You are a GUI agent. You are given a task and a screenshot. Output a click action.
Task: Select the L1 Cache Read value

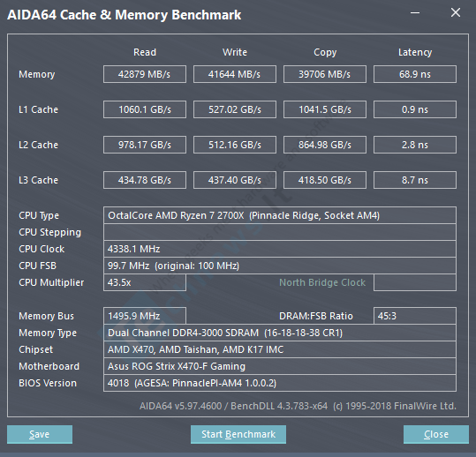pos(145,109)
